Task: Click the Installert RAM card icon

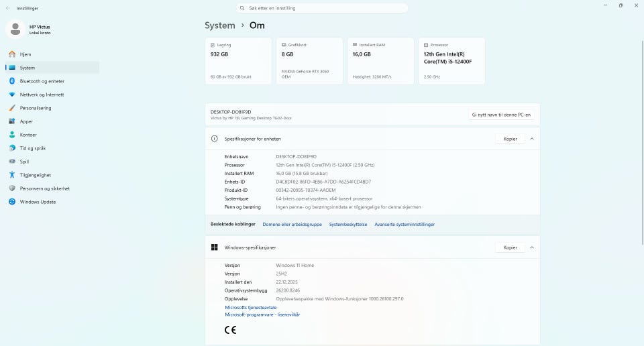Action: click(355, 45)
